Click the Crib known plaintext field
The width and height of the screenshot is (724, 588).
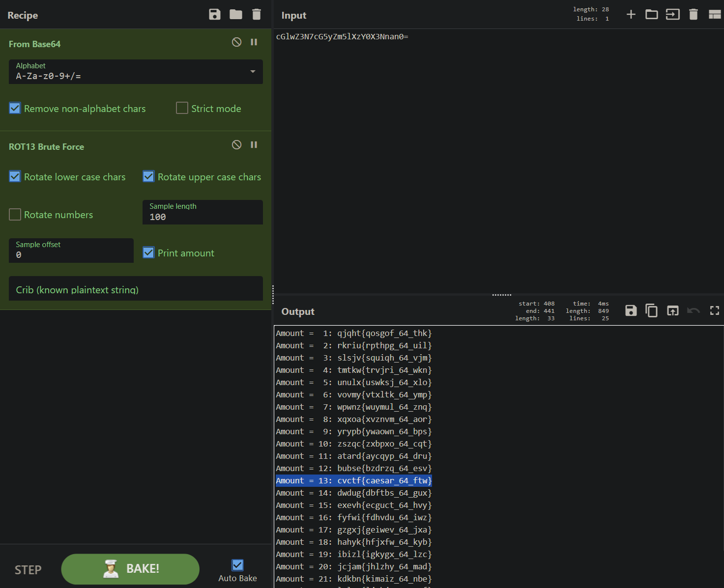(136, 289)
